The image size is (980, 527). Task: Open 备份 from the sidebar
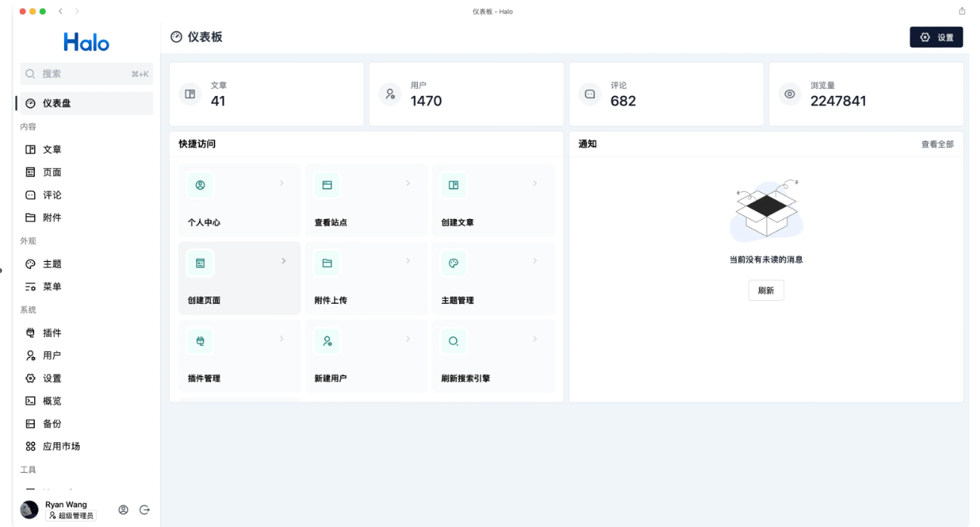click(52, 424)
